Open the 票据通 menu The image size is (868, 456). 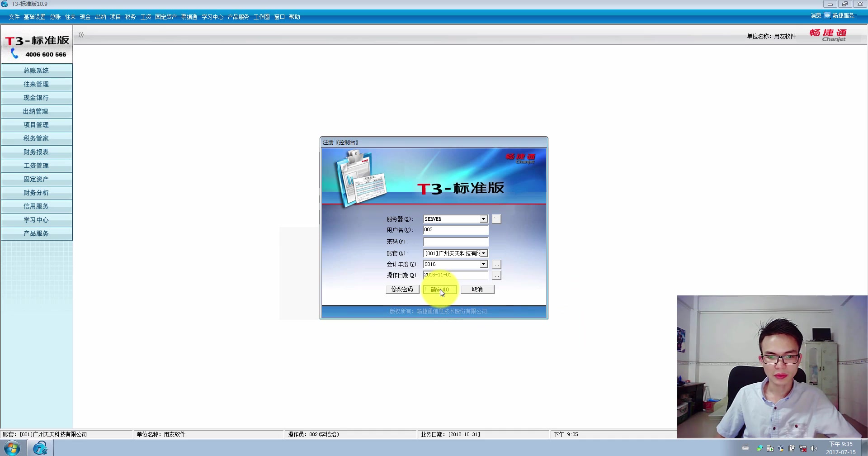[189, 17]
